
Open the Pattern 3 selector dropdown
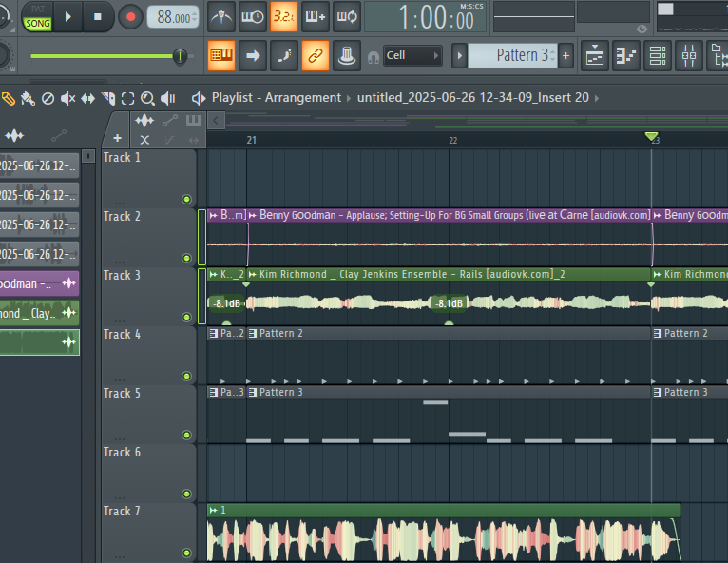tap(512, 55)
